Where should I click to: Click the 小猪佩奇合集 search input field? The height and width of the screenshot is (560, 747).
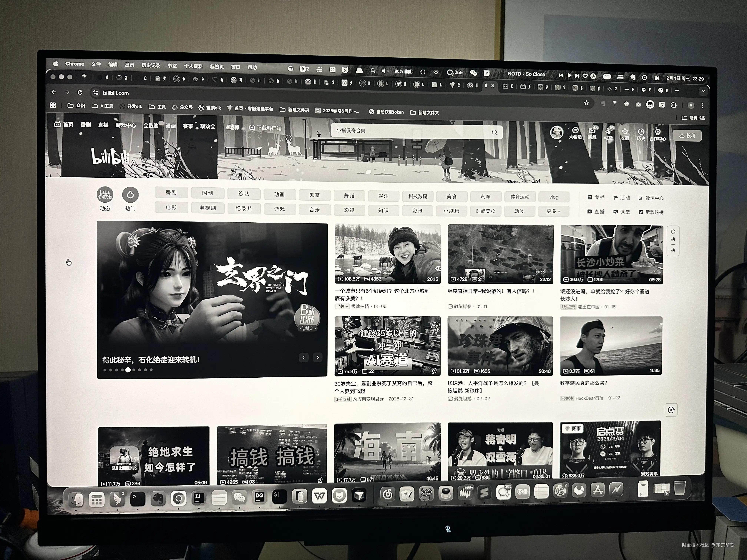(405, 131)
